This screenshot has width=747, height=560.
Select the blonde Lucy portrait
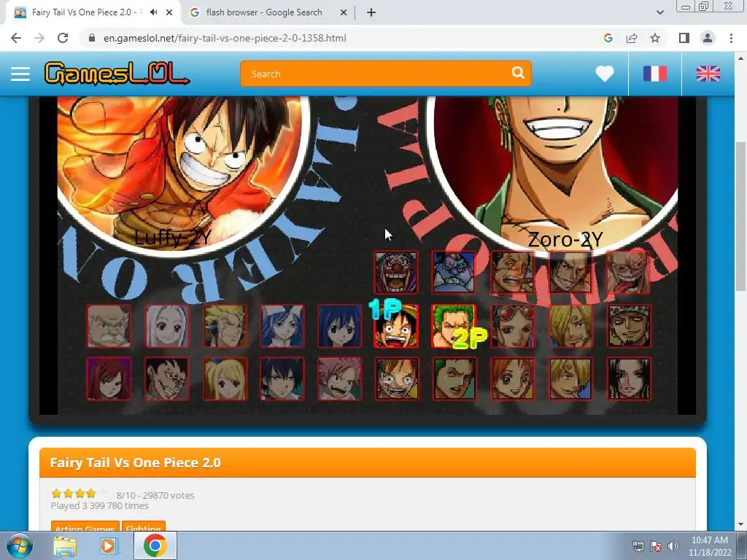click(225, 378)
